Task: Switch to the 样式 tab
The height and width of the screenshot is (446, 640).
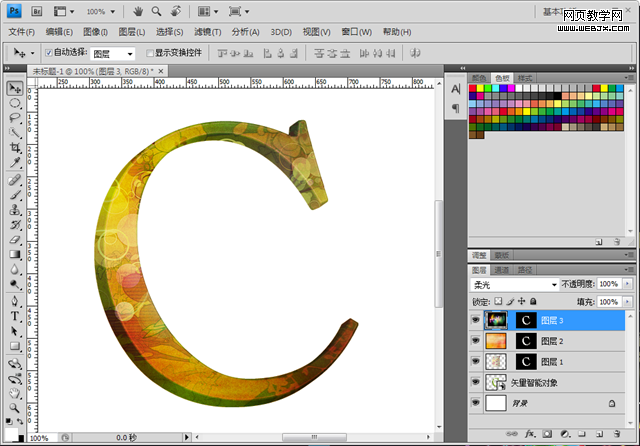Action: (524, 78)
